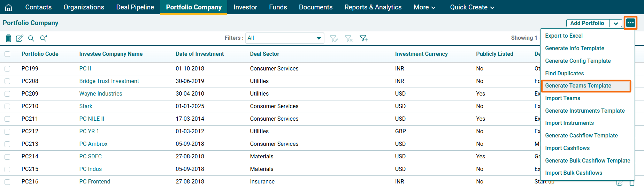The height and width of the screenshot is (188, 644).
Task: Click the edit filter funnel-pencil icon
Action: tap(333, 38)
